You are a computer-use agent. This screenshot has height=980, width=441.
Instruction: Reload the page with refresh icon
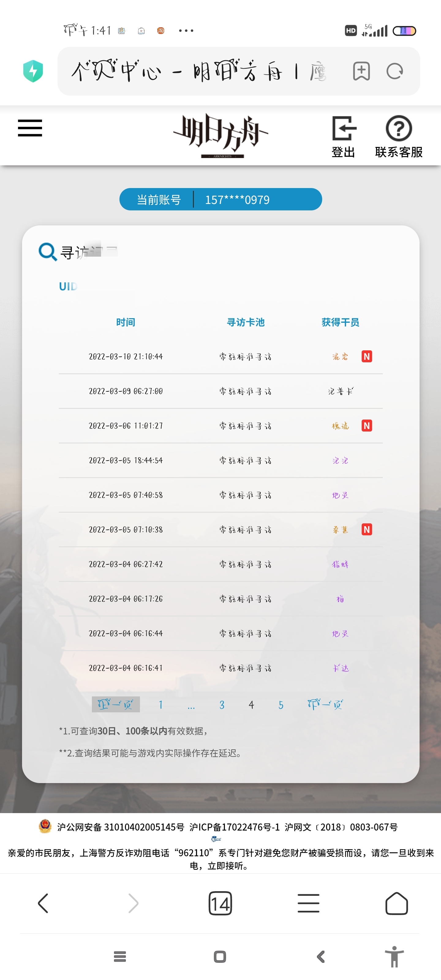[394, 71]
